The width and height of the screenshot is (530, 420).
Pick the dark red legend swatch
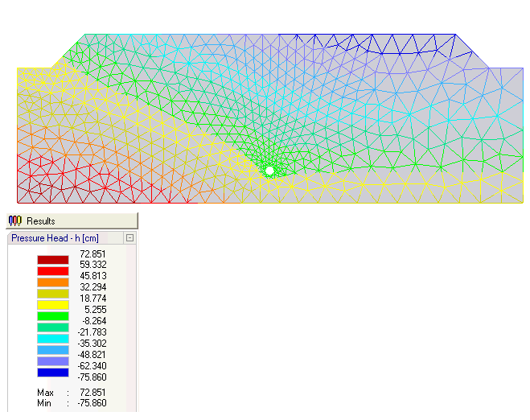coord(53,260)
